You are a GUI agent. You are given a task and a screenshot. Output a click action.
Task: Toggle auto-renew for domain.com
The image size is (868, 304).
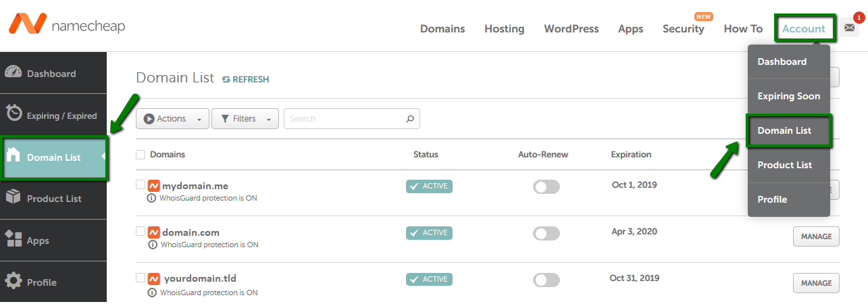pyautogui.click(x=546, y=233)
